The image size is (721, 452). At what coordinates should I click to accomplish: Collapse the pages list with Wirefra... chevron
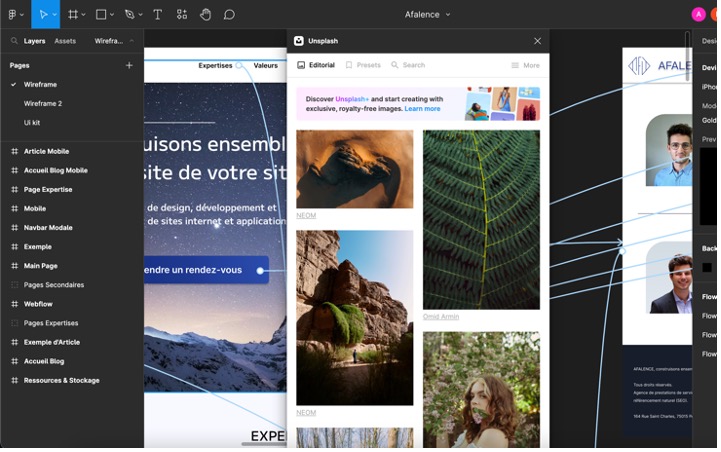pyautogui.click(x=132, y=41)
